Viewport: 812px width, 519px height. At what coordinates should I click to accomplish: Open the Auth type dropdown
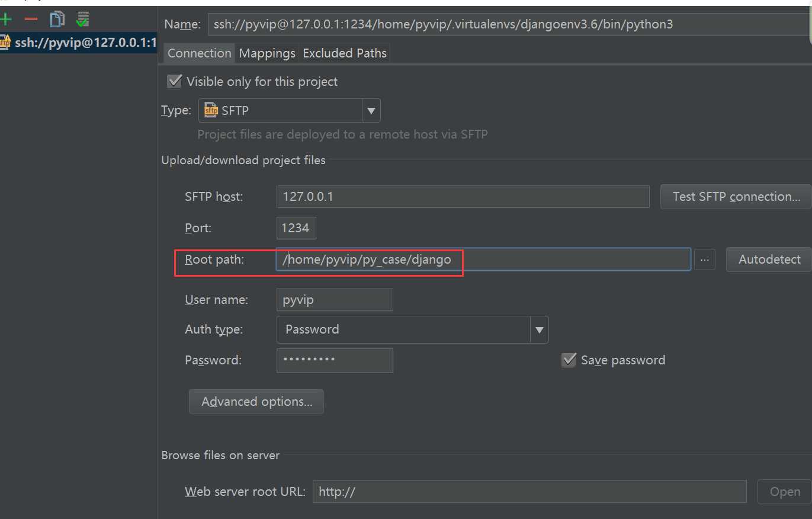(x=412, y=329)
